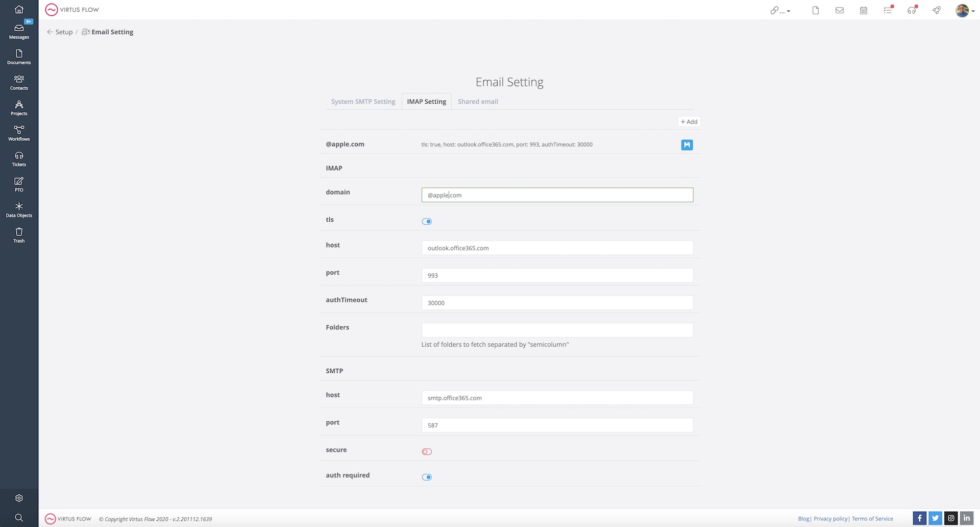Click the SMTP host field
Screen dimensions: 980x527
(557, 398)
